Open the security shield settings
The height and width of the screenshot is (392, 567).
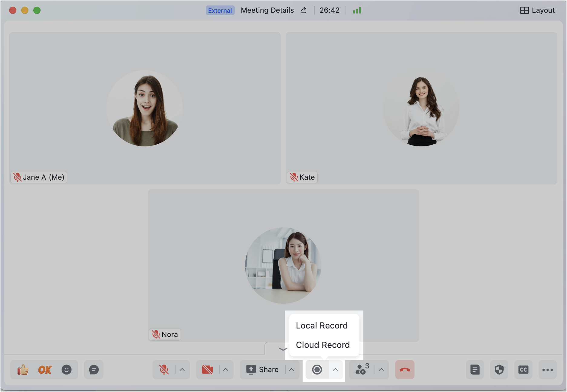[x=499, y=369]
